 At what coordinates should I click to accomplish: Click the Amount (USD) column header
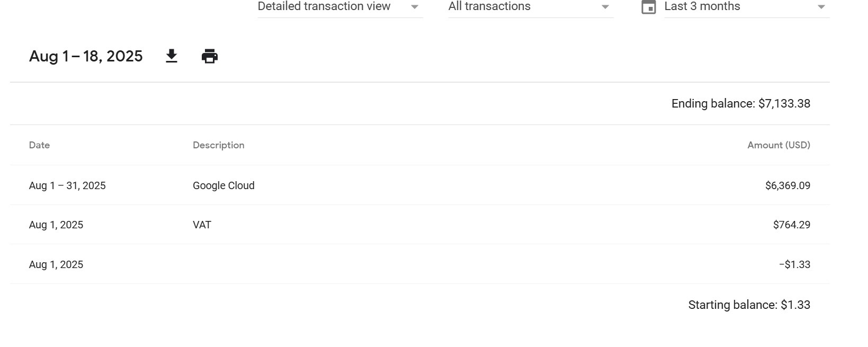pos(778,145)
